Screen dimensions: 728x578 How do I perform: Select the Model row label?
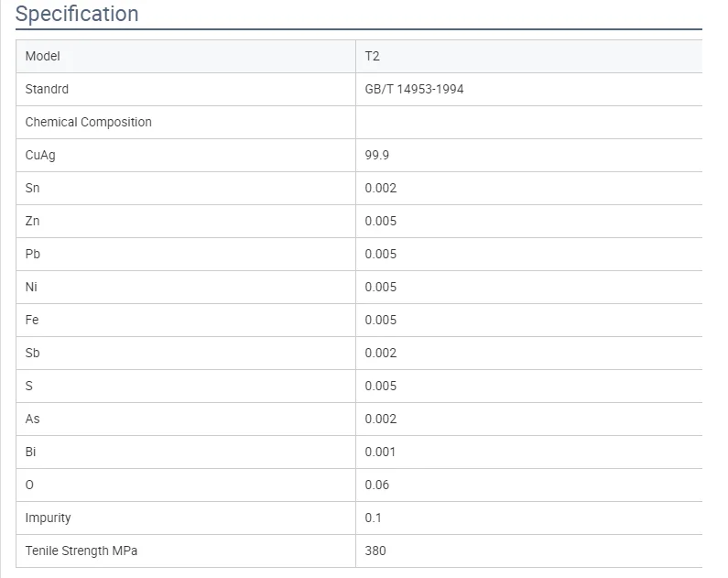[x=43, y=56]
